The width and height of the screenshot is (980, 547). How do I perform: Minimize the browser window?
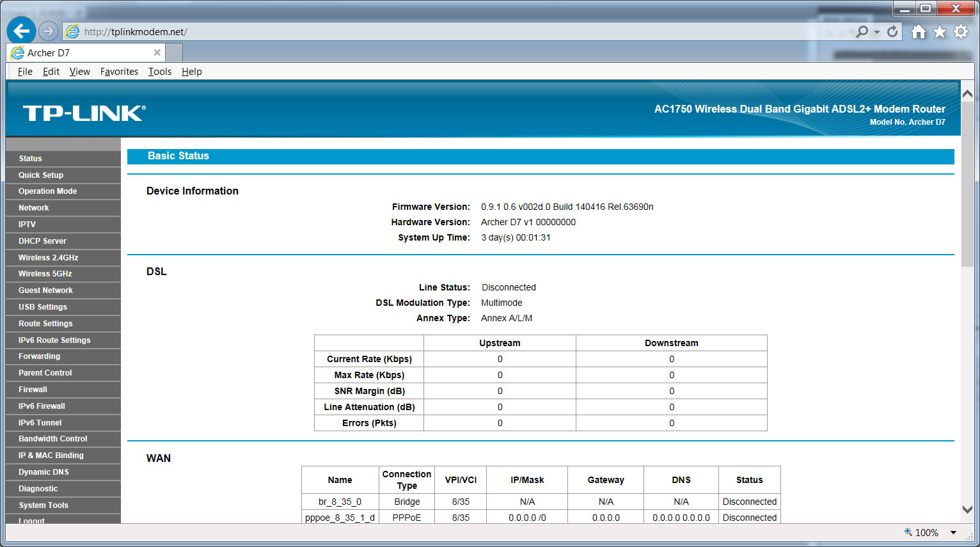pos(905,8)
